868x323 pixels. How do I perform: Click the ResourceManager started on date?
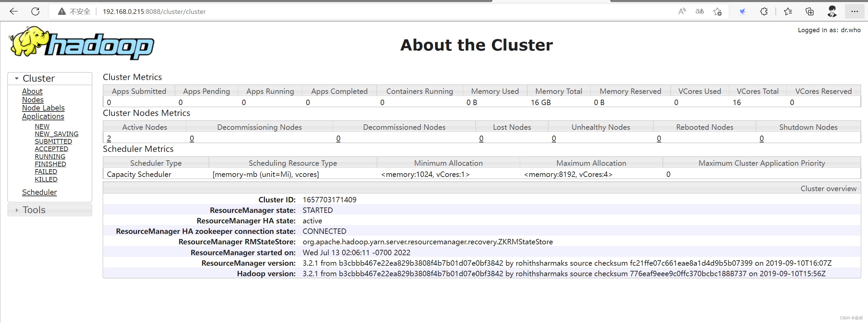[356, 253]
